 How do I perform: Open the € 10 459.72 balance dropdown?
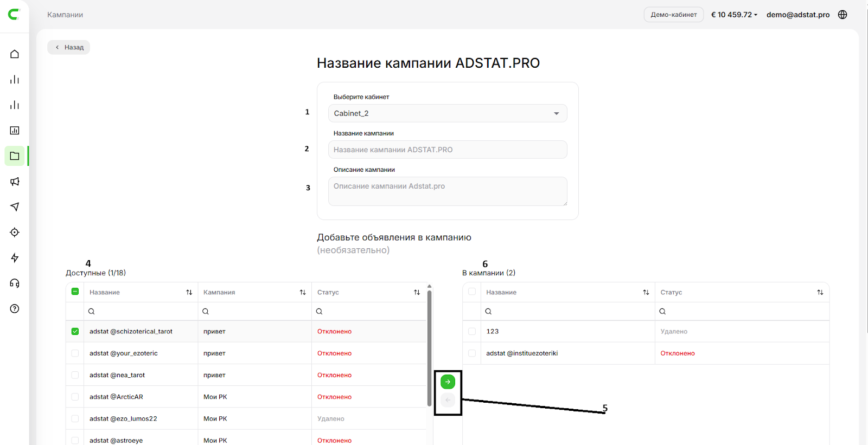[734, 15]
